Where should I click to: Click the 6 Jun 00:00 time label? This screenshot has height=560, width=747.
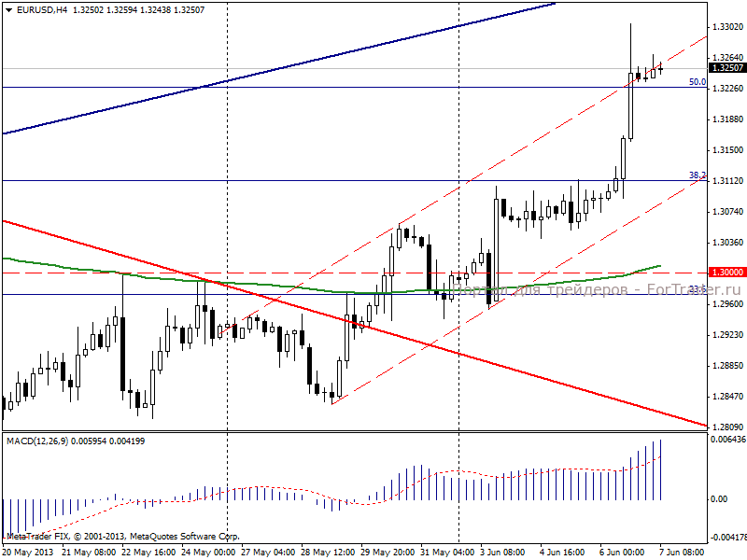click(x=622, y=553)
